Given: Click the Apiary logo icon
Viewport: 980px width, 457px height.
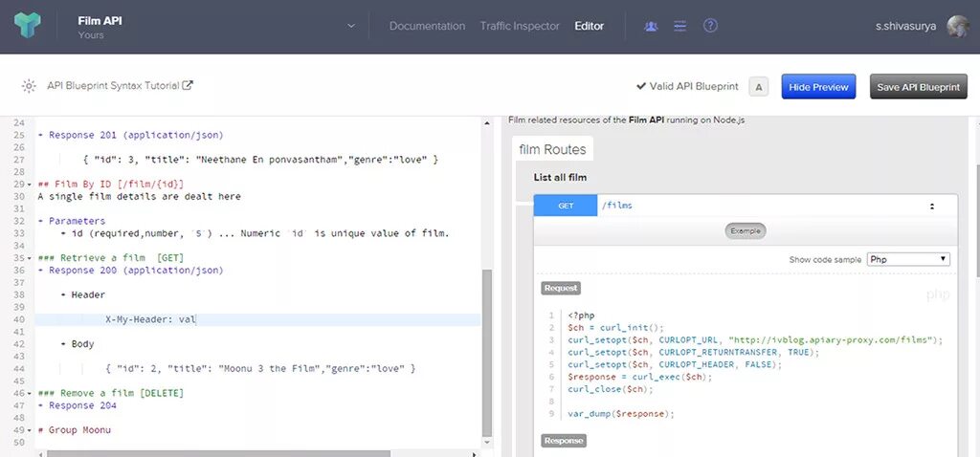Looking at the screenshot, I should click(x=28, y=25).
